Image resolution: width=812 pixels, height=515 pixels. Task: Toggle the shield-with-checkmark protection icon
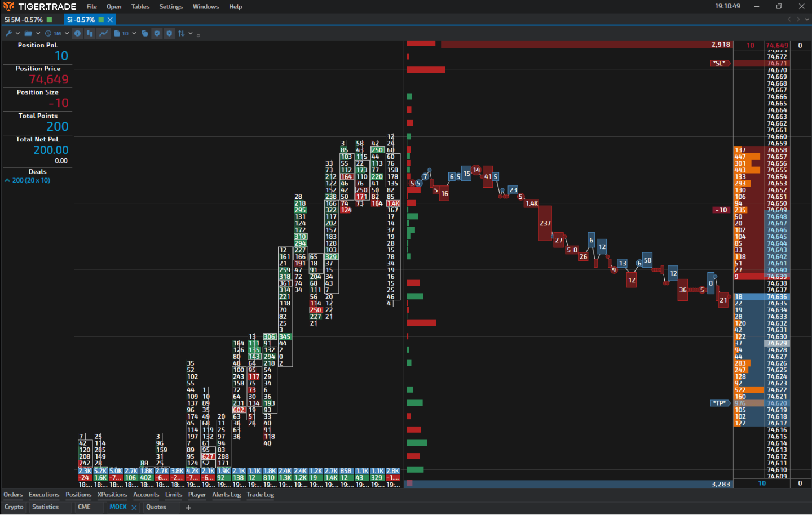[x=157, y=33]
